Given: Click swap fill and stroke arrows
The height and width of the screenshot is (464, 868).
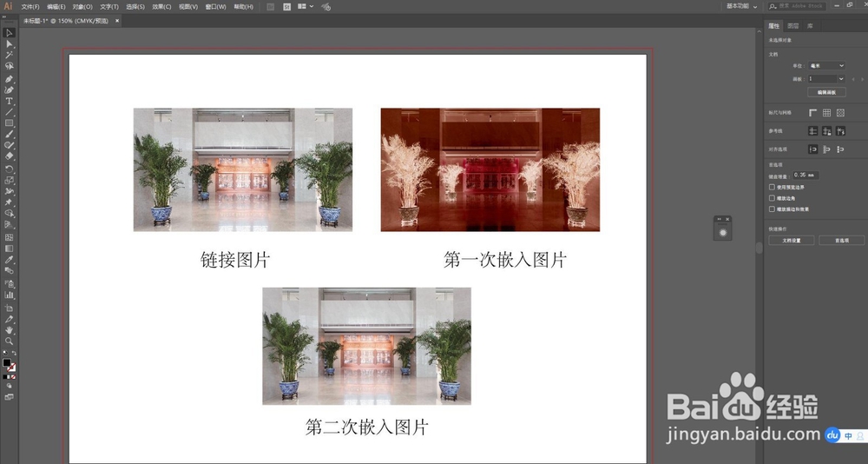Looking at the screenshot, I should point(14,353).
